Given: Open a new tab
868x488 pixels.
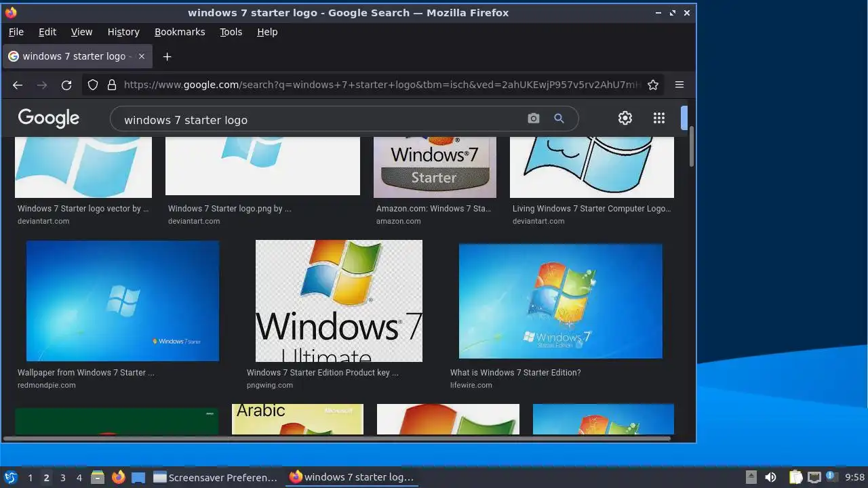Looking at the screenshot, I should pyautogui.click(x=167, y=56).
